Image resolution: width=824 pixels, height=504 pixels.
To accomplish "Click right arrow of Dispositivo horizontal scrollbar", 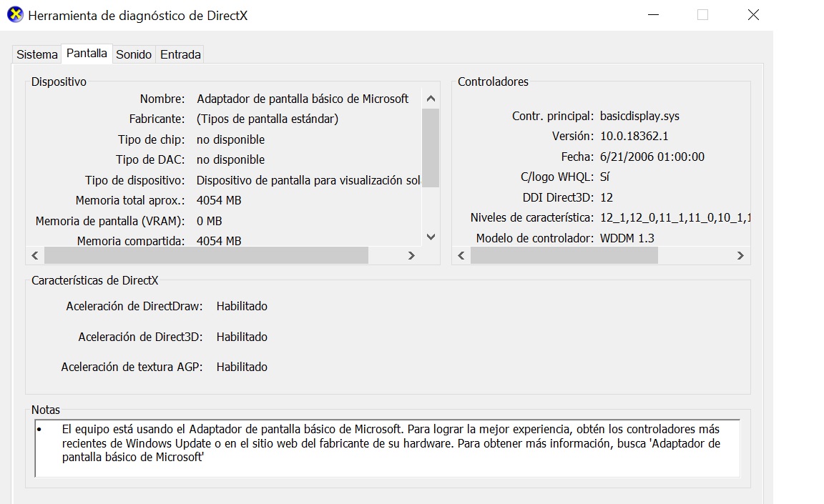I will click(411, 256).
